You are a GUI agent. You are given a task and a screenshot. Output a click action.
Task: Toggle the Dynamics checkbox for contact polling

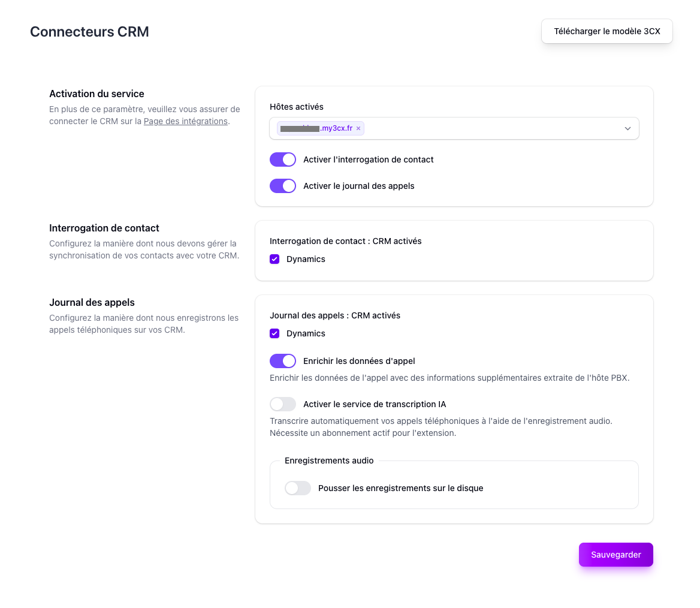(x=274, y=259)
